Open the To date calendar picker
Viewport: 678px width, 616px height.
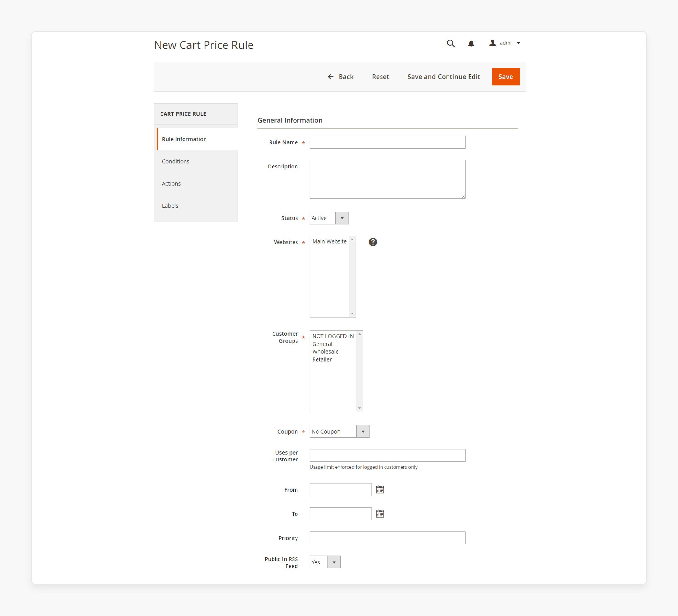coord(380,514)
